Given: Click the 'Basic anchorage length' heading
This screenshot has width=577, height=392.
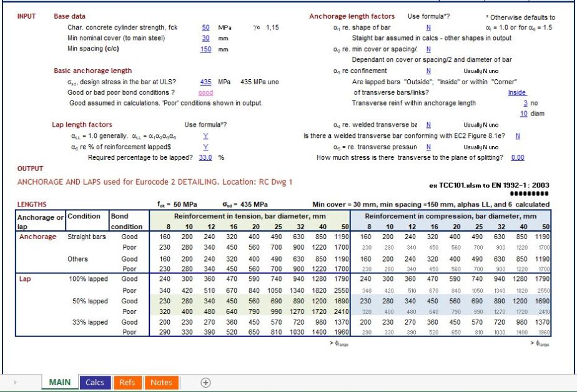Looking at the screenshot, I should point(92,71).
